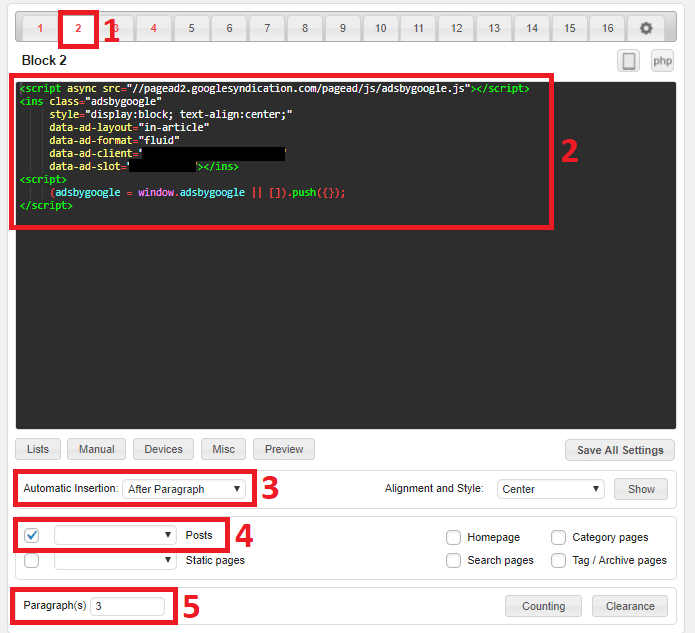The image size is (695, 633).
Task: Open the Lists options
Action: tap(38, 449)
